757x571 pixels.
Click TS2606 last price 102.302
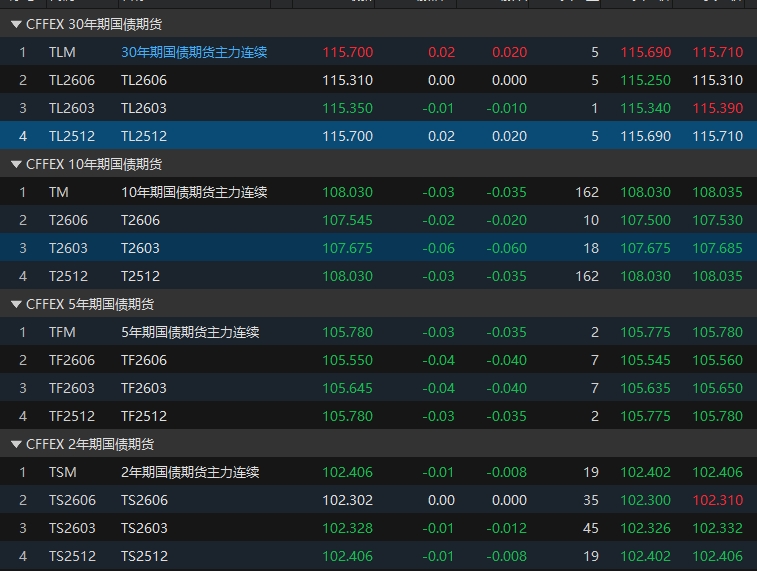click(348, 500)
